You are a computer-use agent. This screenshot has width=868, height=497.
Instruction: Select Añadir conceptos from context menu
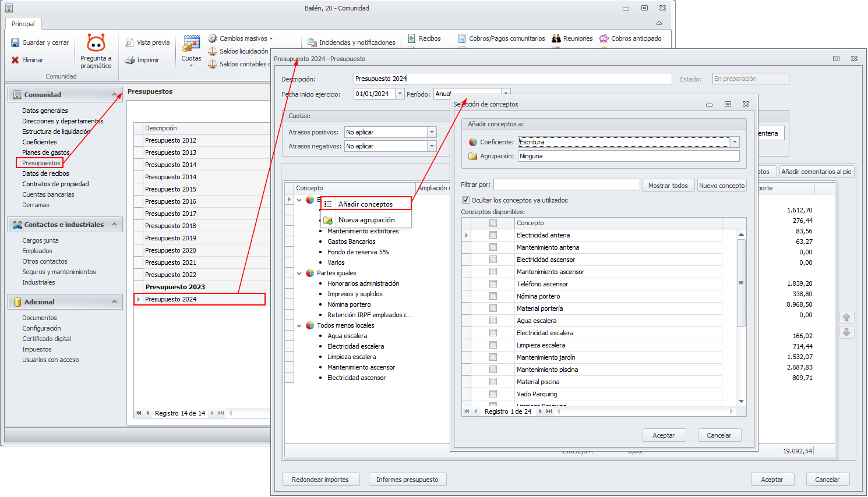pos(365,204)
